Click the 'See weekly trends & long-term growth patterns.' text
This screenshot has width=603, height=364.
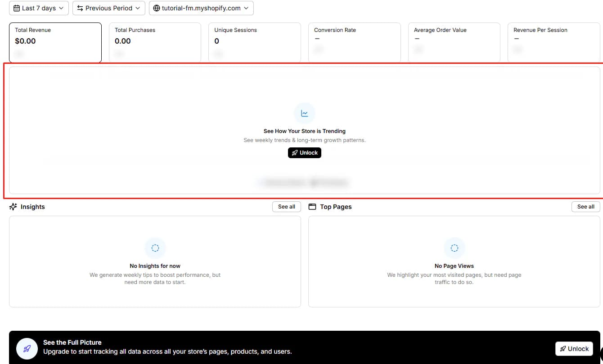pos(305,140)
